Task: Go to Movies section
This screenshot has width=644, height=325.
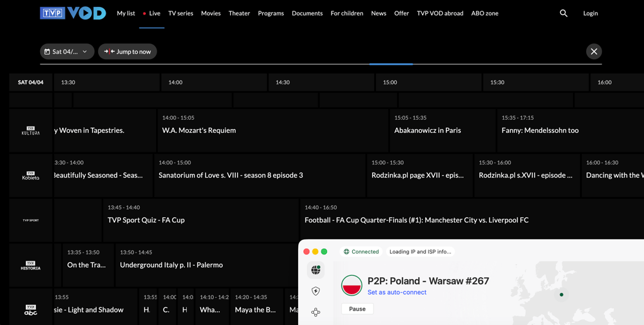Action: pyautogui.click(x=211, y=13)
